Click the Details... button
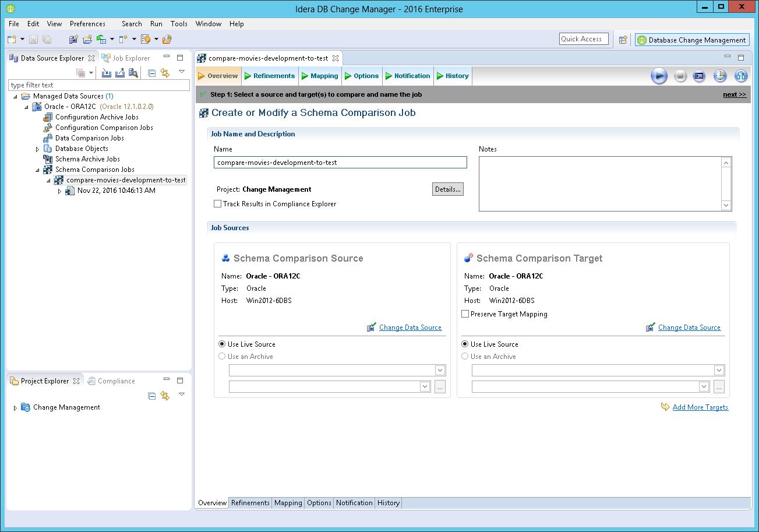The width and height of the screenshot is (759, 532). [x=448, y=189]
